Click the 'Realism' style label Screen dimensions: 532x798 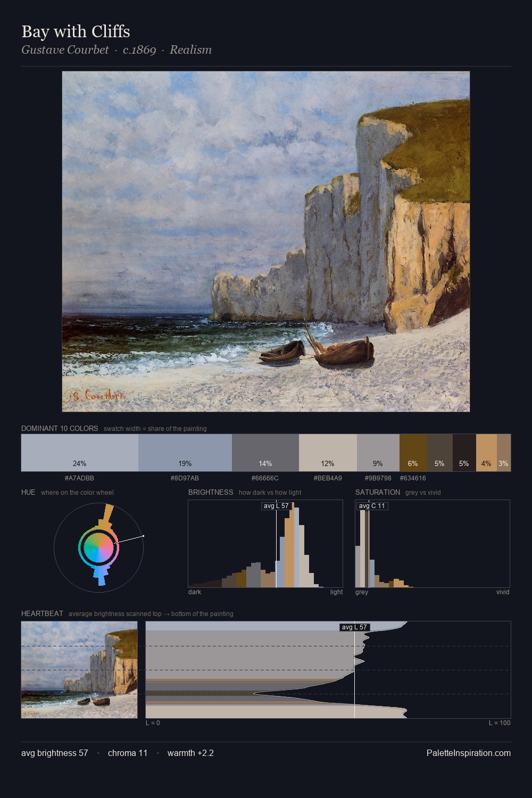[x=190, y=49]
